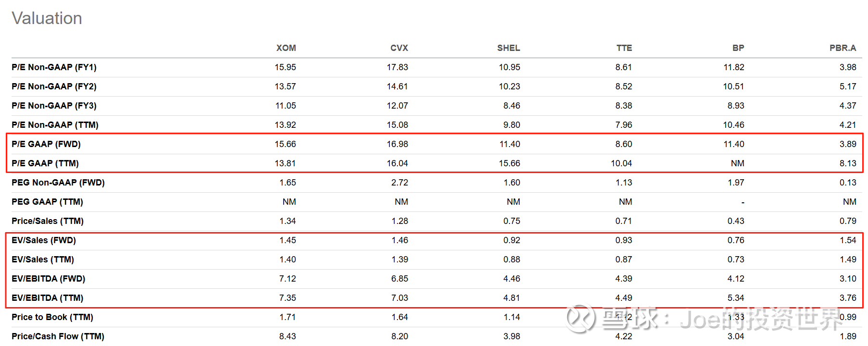
Task: Select the Price/Cash Flow (TTM) row label
Action: pos(58,336)
